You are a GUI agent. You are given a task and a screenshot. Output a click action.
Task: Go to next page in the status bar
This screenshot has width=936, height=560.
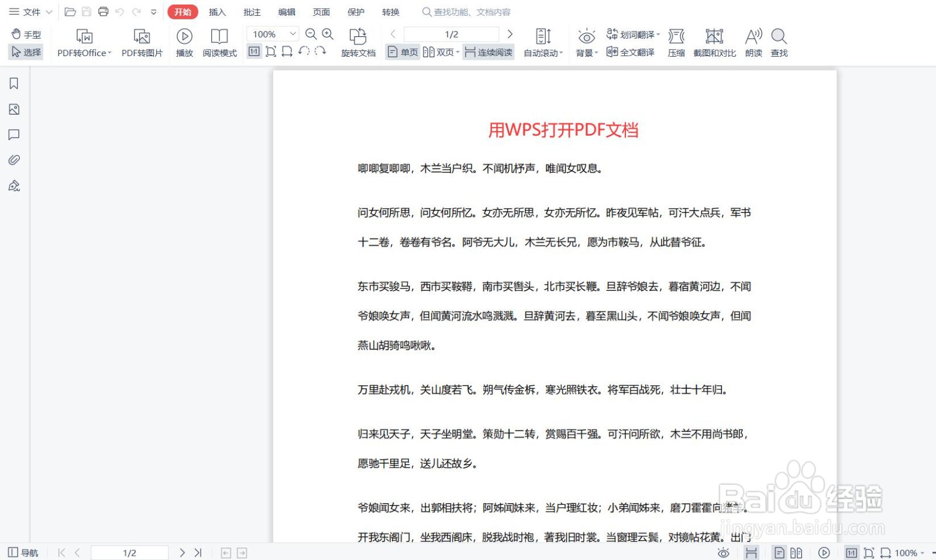182,552
